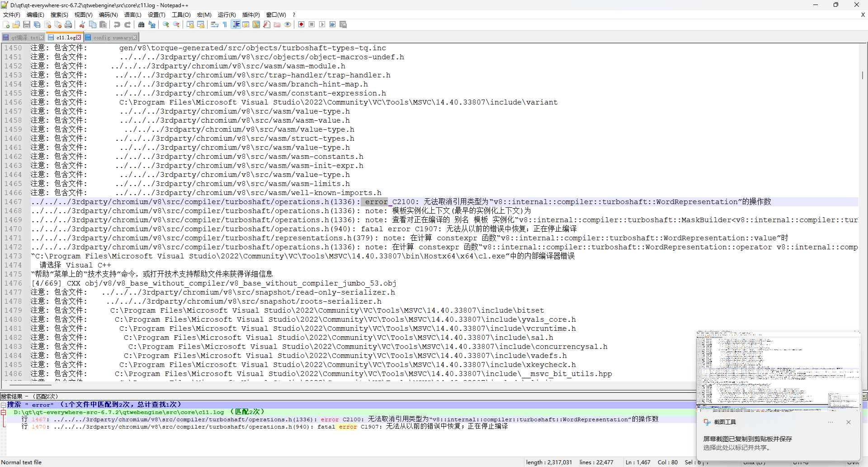The height and width of the screenshot is (467, 868).
Task: Toggle the indent guide icon
Action: [x=236, y=24]
